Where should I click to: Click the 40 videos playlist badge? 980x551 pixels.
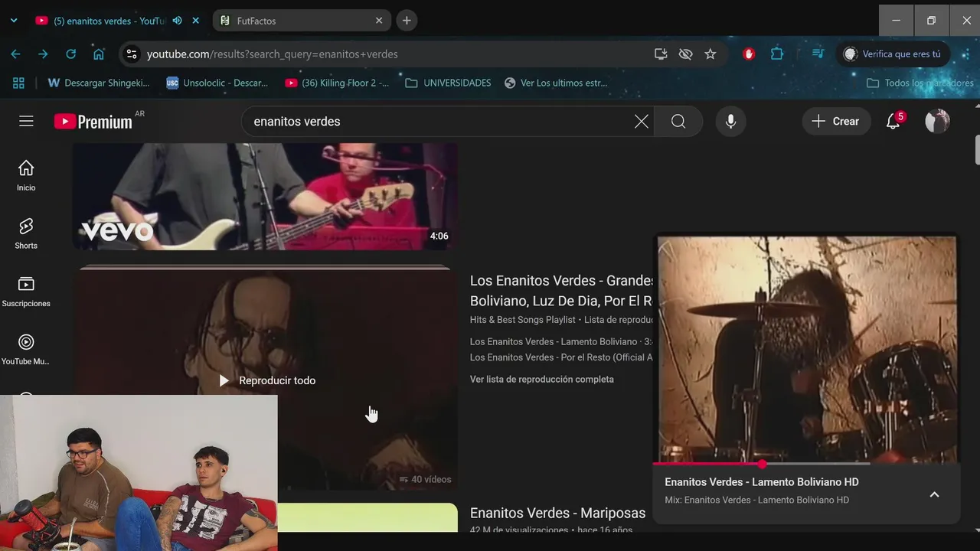425,479
